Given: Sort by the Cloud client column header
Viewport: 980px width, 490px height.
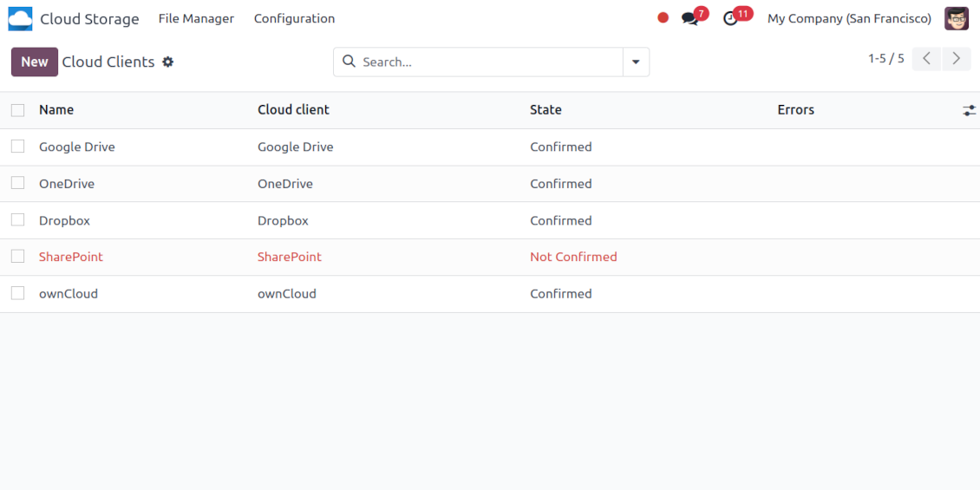Looking at the screenshot, I should tap(293, 110).
